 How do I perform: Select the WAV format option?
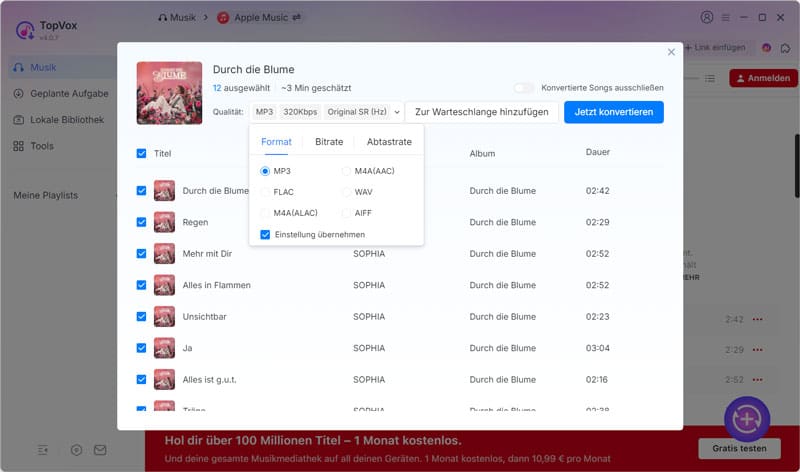coord(346,192)
